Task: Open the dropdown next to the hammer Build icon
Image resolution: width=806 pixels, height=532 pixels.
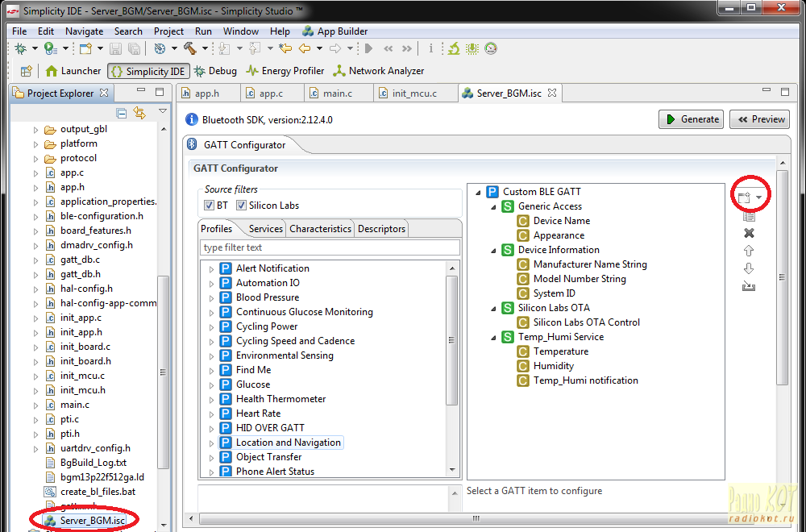Action: tap(205, 49)
